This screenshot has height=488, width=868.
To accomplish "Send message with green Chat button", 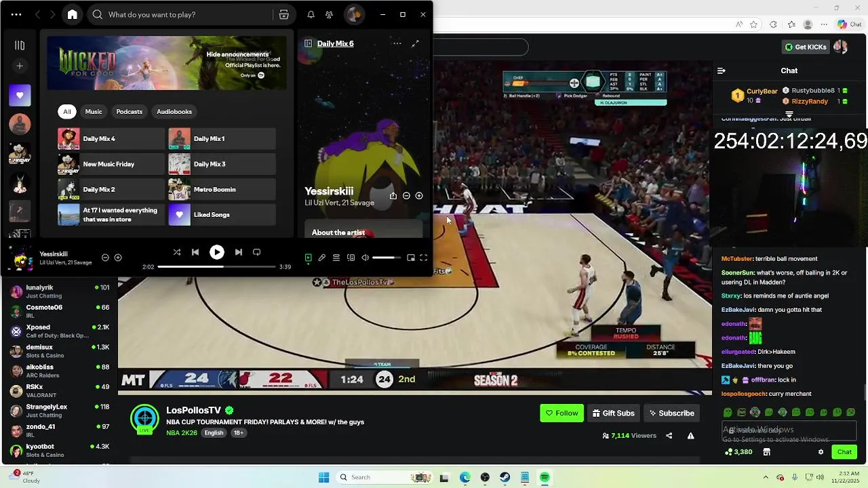I will 844,452.
